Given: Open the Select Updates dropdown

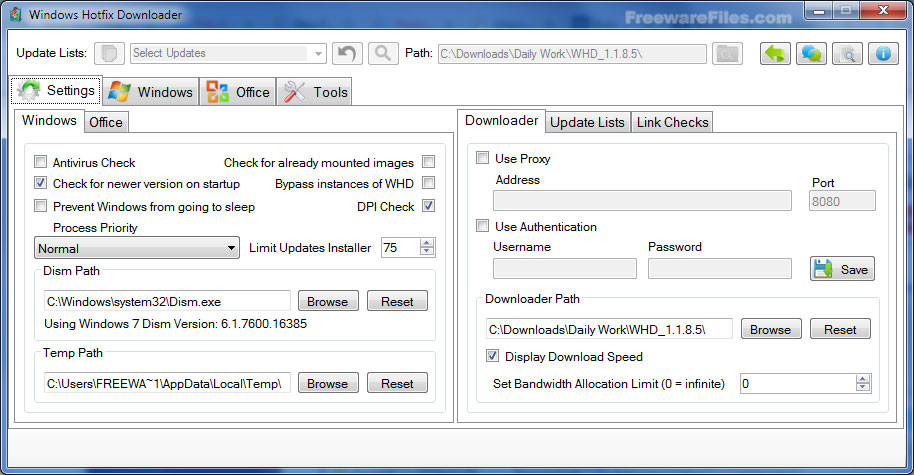Looking at the screenshot, I should point(228,54).
